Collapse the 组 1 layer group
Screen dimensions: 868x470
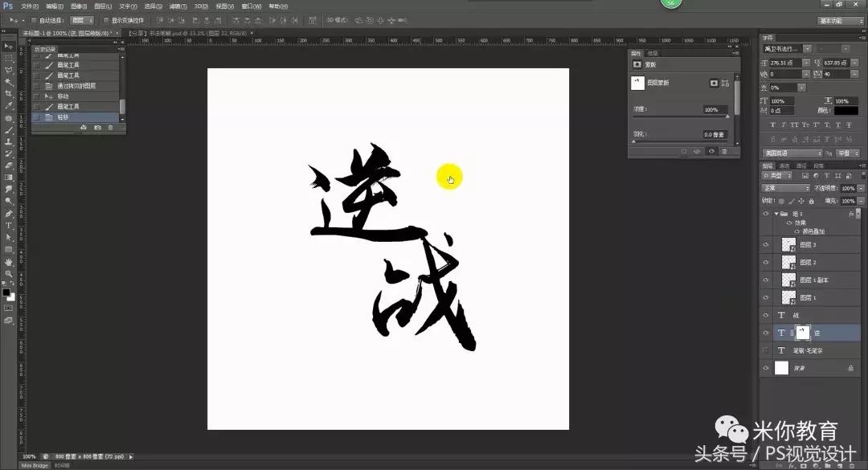point(776,214)
